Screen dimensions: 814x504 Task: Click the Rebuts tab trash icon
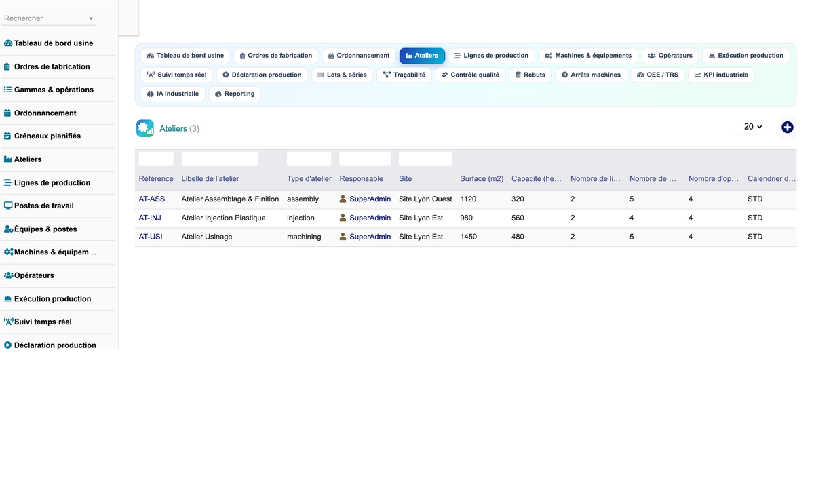pos(518,75)
